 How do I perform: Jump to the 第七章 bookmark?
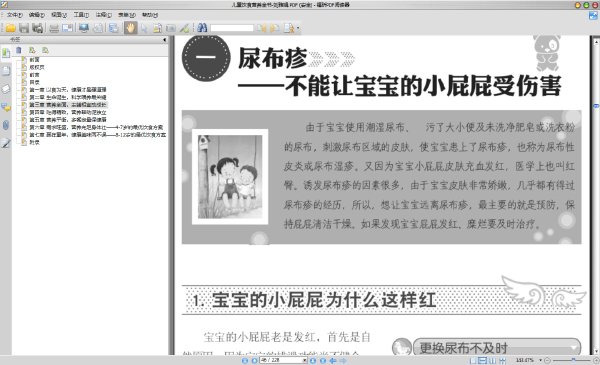[x=98, y=135]
